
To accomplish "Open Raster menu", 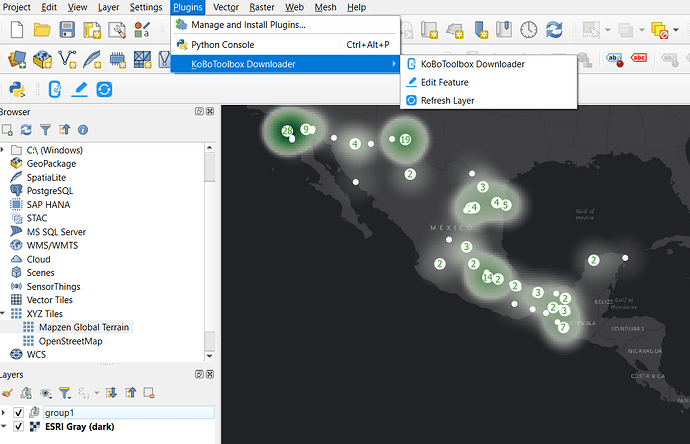I will click(x=262, y=7).
